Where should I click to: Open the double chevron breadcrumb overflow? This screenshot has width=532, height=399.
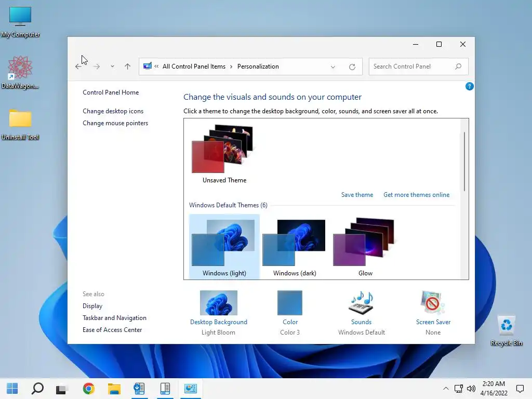pyautogui.click(x=156, y=66)
